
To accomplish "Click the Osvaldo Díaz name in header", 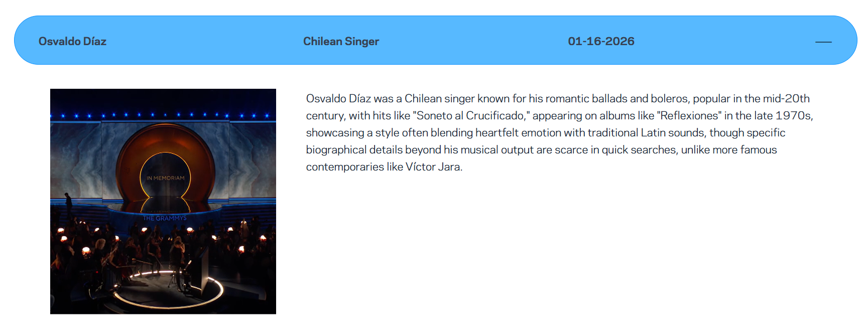I will 72,42.
